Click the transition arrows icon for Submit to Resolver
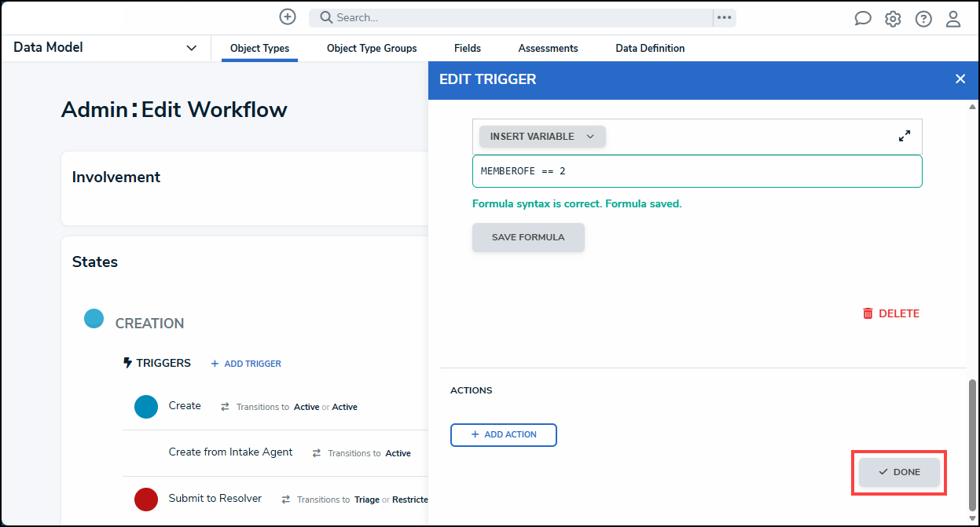 coord(286,500)
